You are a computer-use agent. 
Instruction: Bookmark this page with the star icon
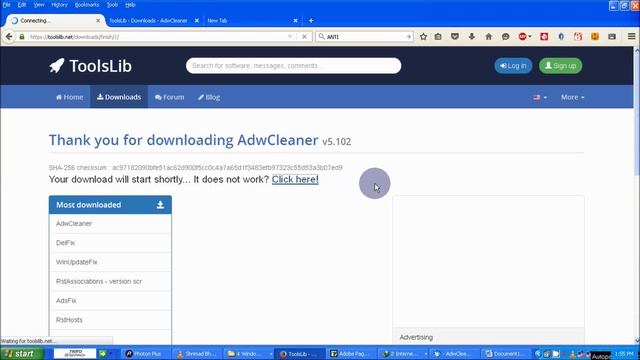(423, 37)
